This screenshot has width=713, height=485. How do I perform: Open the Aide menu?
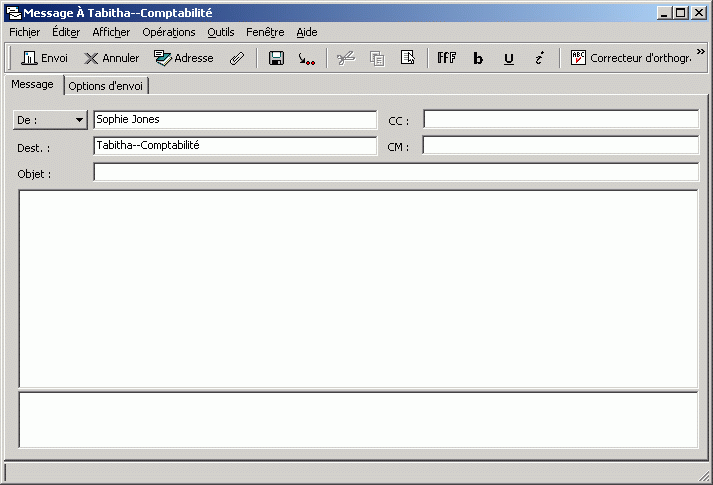coord(307,32)
